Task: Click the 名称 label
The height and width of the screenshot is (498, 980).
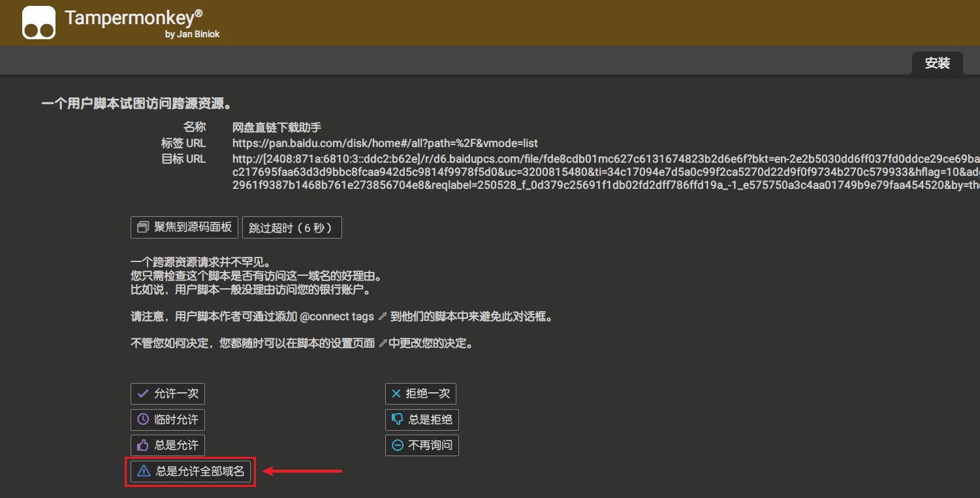Action: coord(194,127)
